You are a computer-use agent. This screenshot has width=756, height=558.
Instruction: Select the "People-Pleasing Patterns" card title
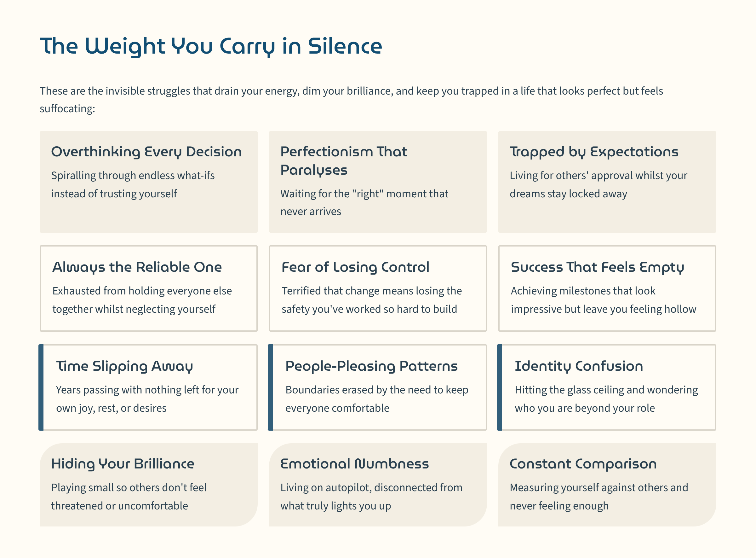tap(372, 366)
